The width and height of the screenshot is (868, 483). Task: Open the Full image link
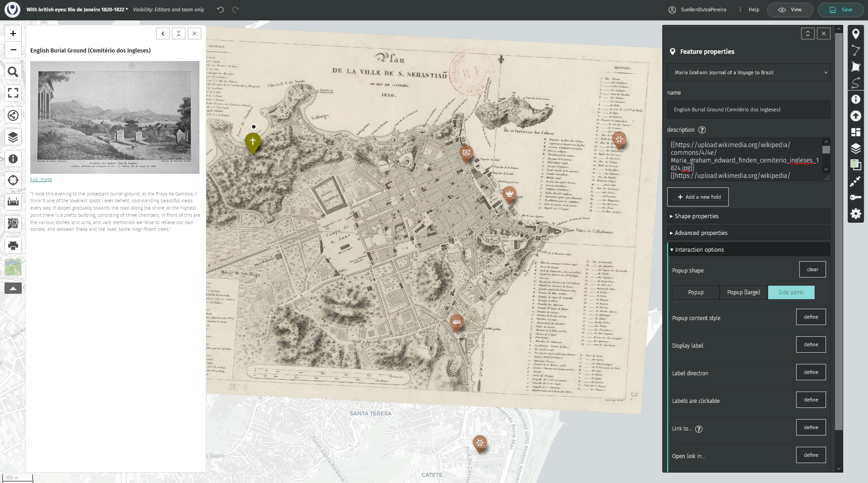(x=41, y=180)
